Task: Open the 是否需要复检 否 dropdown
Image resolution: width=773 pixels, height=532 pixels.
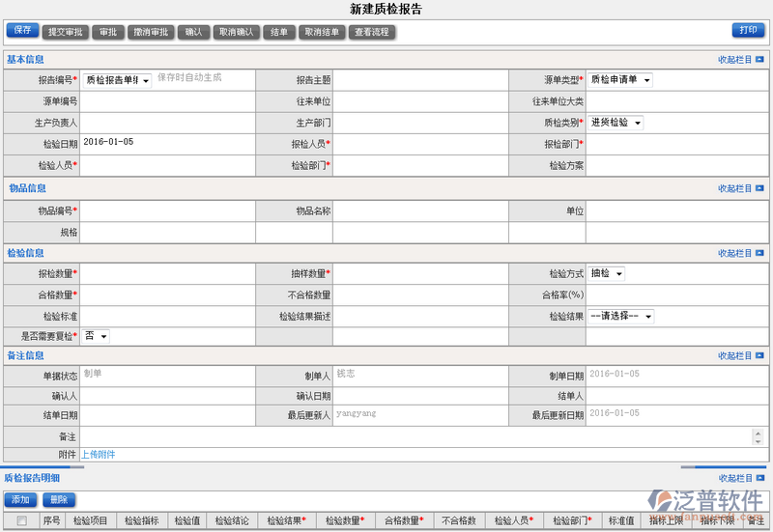Action: [x=96, y=336]
